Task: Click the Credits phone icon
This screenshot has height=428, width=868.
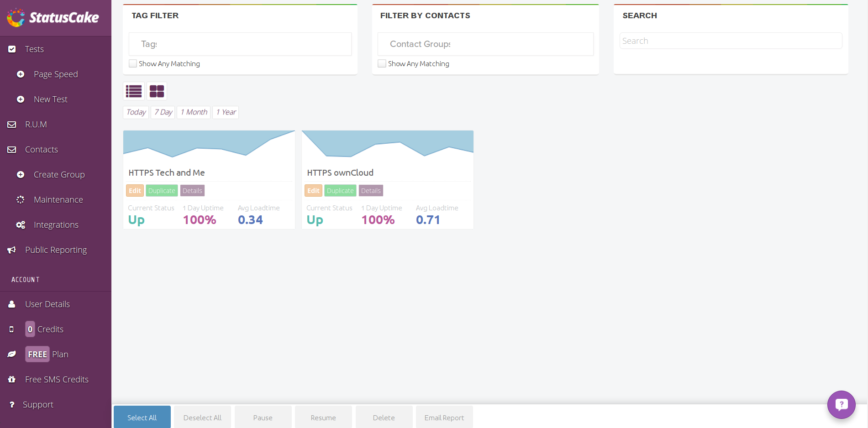Action: [x=12, y=329]
